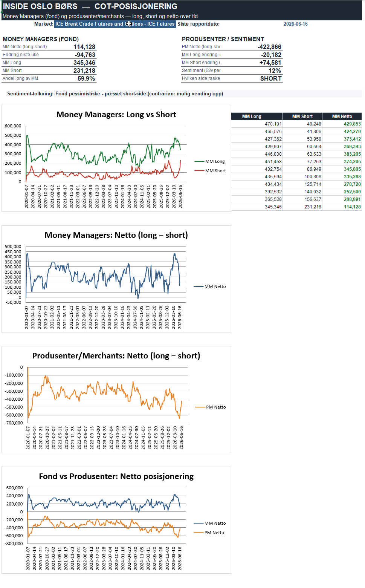
Task: Click the -700,000 axis label in Produsenter chart
Action: coord(14,423)
